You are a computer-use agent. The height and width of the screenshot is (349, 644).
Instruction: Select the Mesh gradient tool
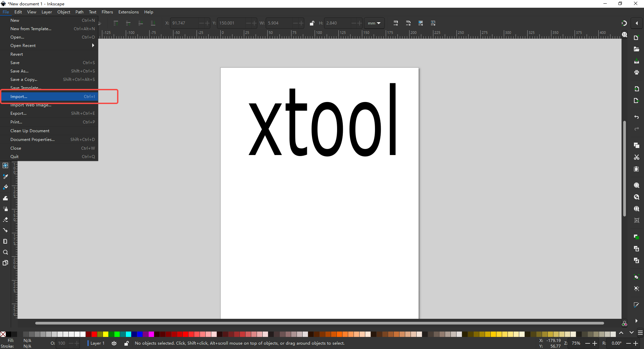point(5,165)
